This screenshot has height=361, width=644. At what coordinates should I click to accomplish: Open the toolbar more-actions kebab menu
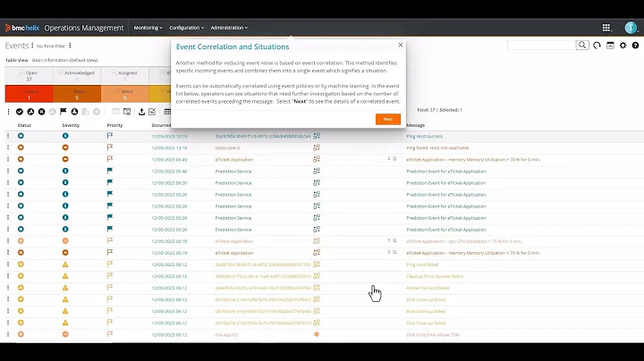pos(8,112)
